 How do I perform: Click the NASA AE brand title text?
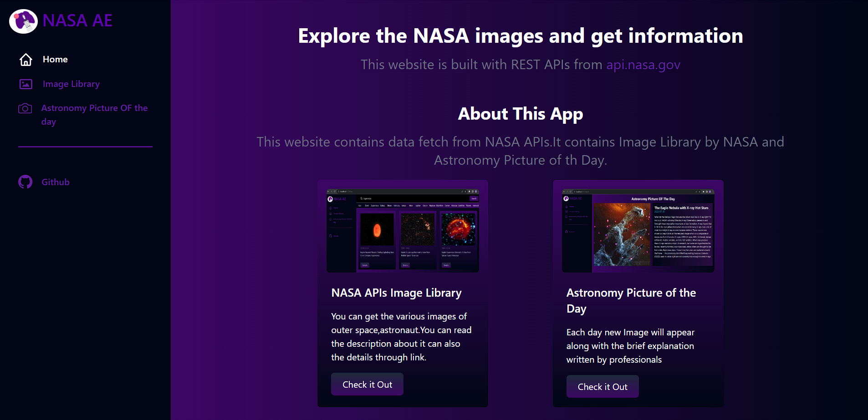[x=77, y=21]
